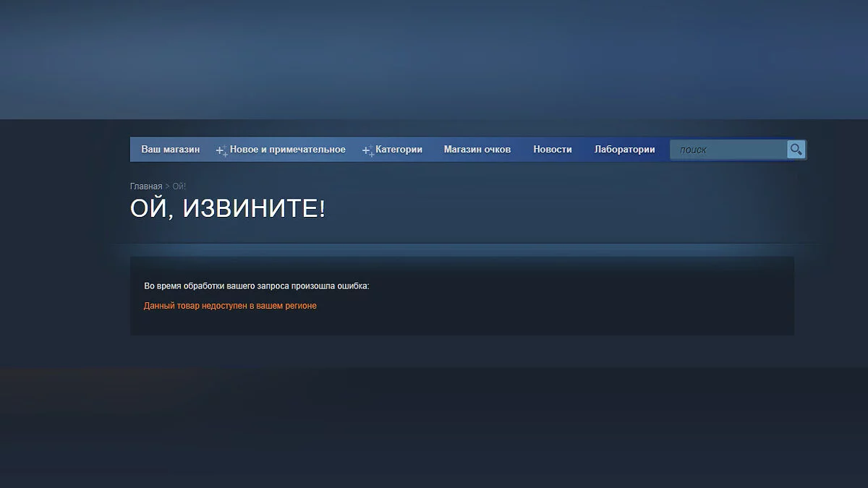Click the orange Данный товар недоступен message
Image resolution: width=868 pixels, height=488 pixels.
[x=230, y=306]
